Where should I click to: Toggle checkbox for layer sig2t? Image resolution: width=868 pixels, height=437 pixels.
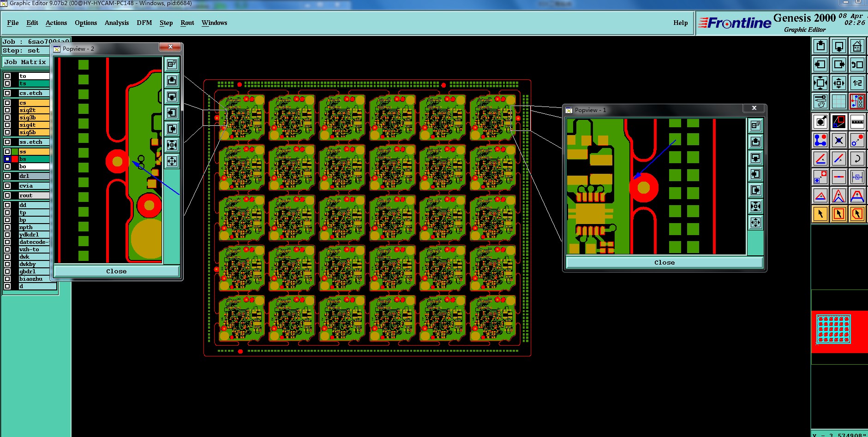point(7,110)
